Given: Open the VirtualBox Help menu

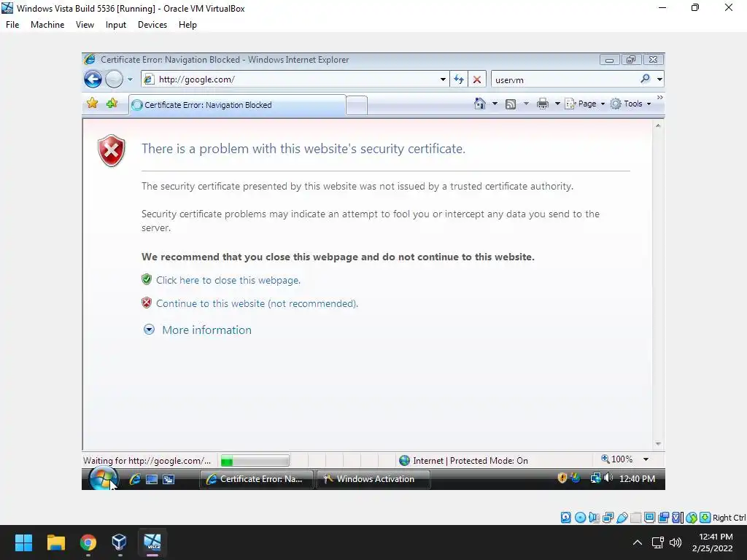Looking at the screenshot, I should click(x=187, y=25).
